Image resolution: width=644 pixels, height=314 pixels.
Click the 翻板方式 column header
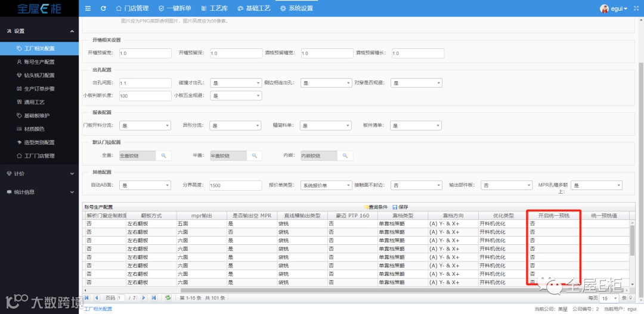pyautogui.click(x=151, y=216)
